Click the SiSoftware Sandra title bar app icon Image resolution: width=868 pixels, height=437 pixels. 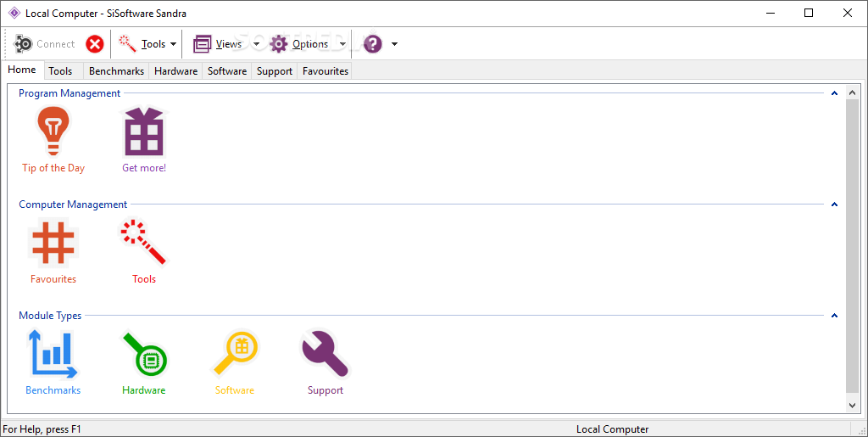point(14,13)
